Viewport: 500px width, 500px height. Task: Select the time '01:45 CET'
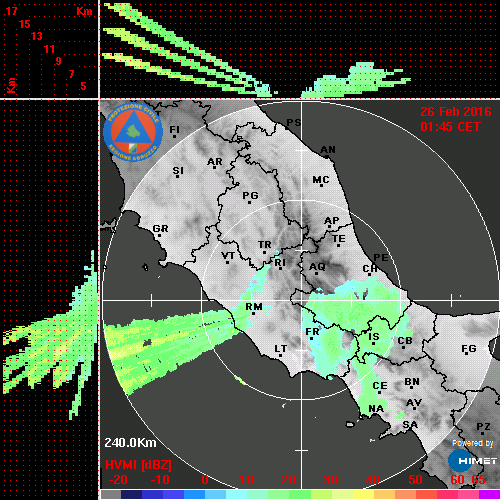pos(450,127)
